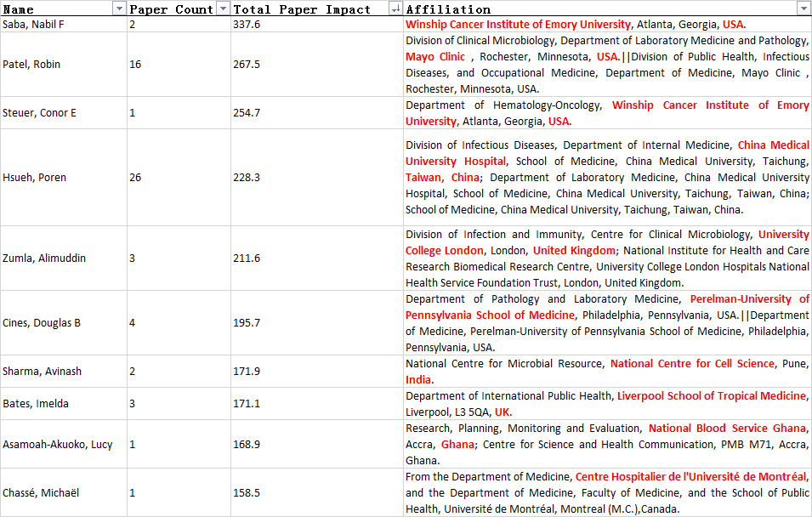Click the name cell Zumla, Alimuddin
Screen dimensions: 812x517
(x=64, y=258)
